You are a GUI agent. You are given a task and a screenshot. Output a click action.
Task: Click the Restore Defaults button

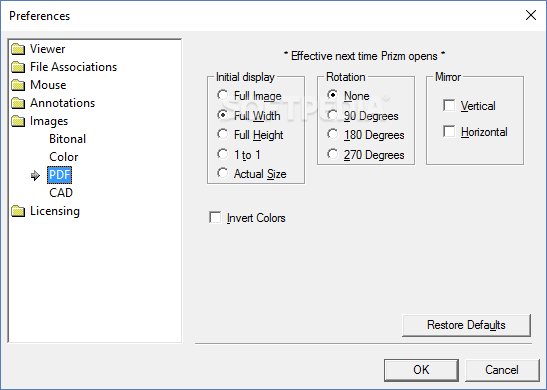[x=466, y=325]
